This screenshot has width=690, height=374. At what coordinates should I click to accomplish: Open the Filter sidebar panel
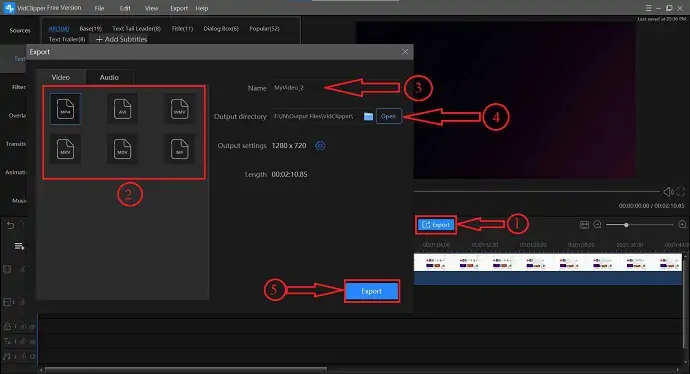coord(18,87)
